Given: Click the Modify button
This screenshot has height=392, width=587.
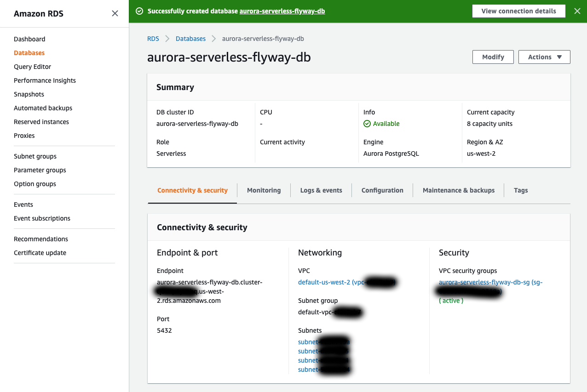Looking at the screenshot, I should click(493, 57).
